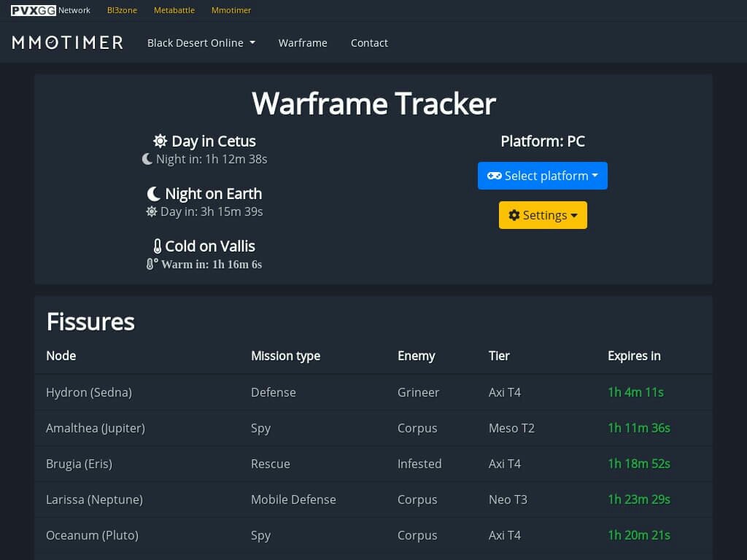Click the thermometer icon beside Cold on Vallis
This screenshot has width=747, height=560.
point(158,246)
